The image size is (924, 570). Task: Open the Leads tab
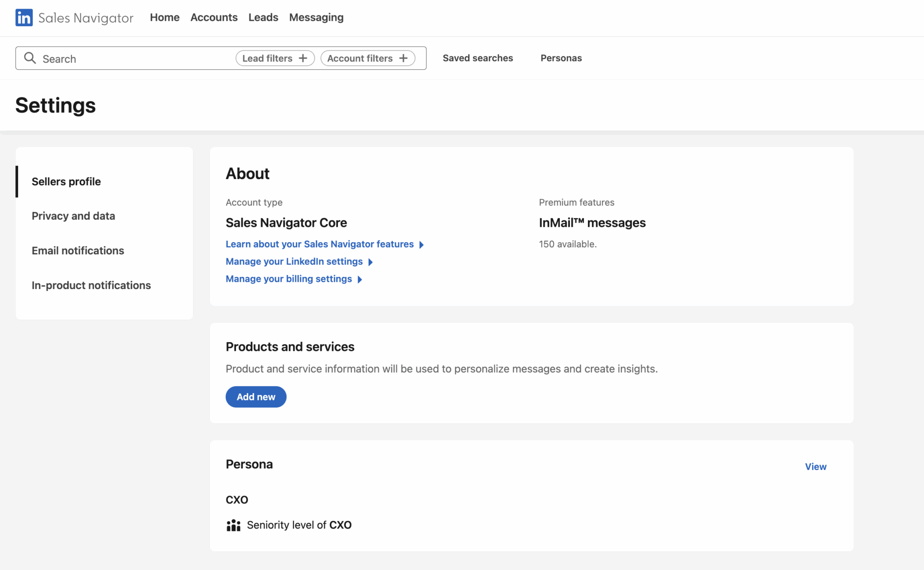(263, 17)
